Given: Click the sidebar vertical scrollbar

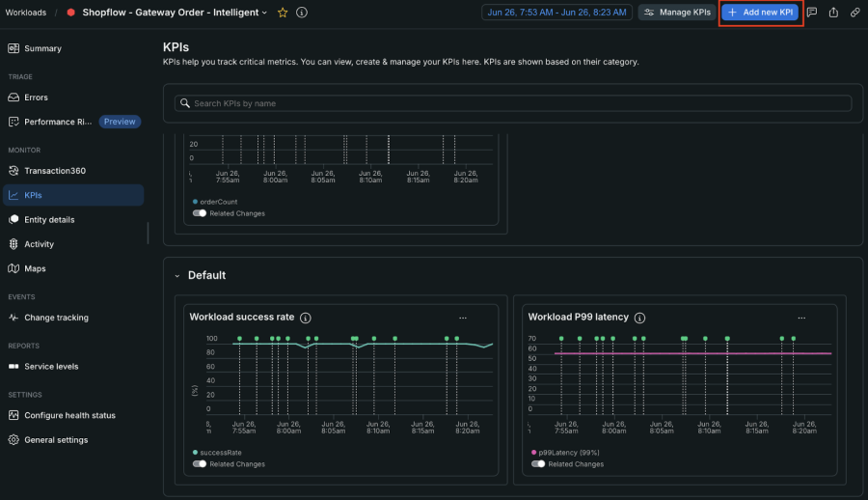Looking at the screenshot, I should [148, 233].
